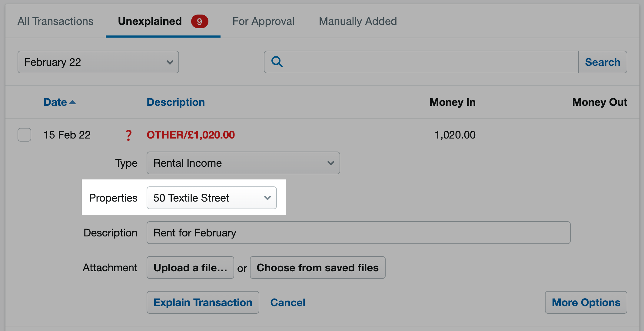644x331 pixels.
Task: Select the Manually Added tab
Action: click(357, 21)
